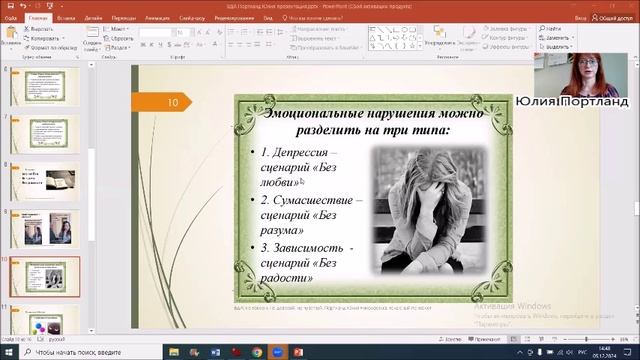
Task: Switch to Slide Sorter view
Action: pos(527,339)
